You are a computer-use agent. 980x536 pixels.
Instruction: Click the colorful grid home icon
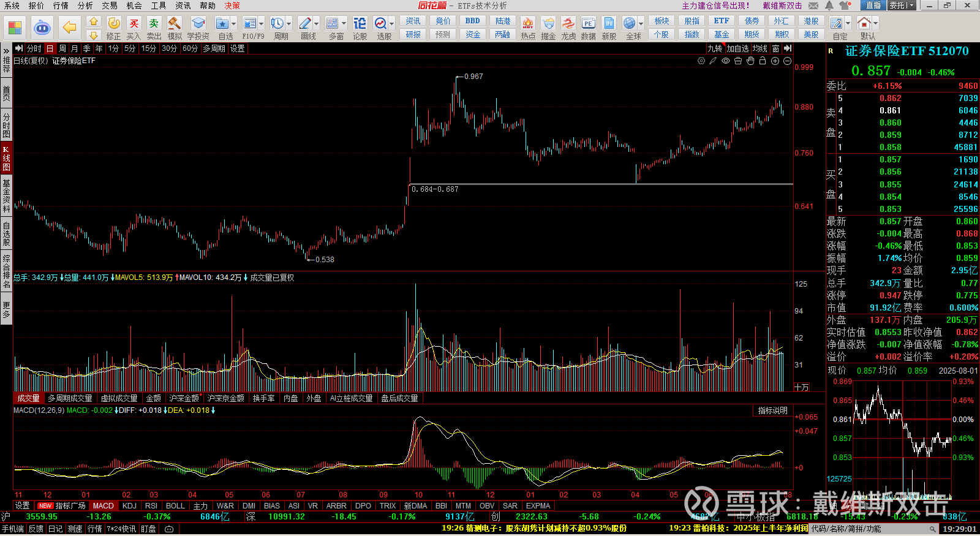tap(15, 28)
